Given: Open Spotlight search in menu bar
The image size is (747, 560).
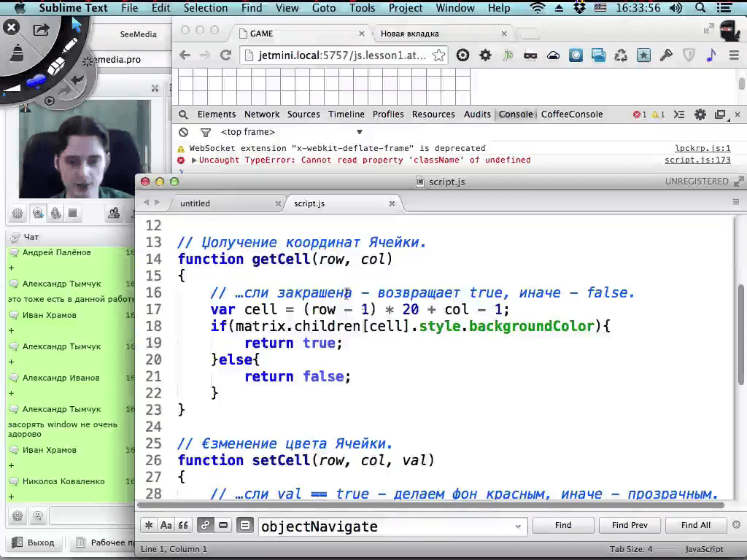Looking at the screenshot, I should [x=700, y=7].
